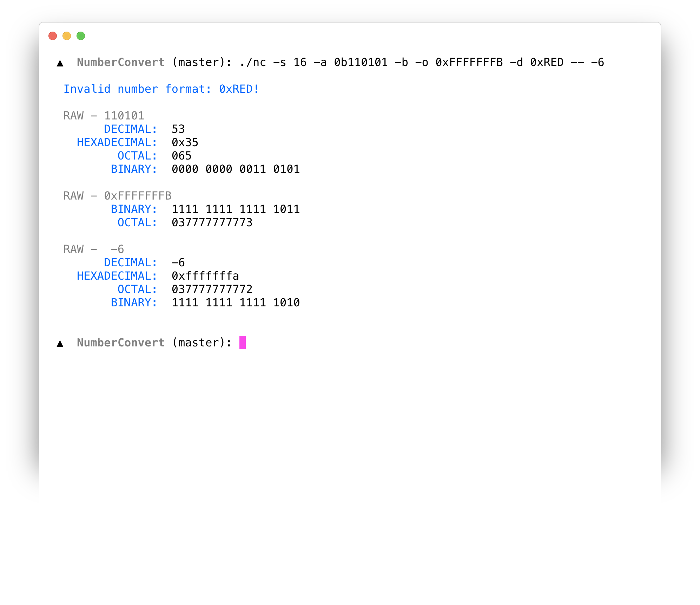This screenshot has height=605, width=700.
Task: Click the magenta terminal cursor block
Action: [x=242, y=343]
